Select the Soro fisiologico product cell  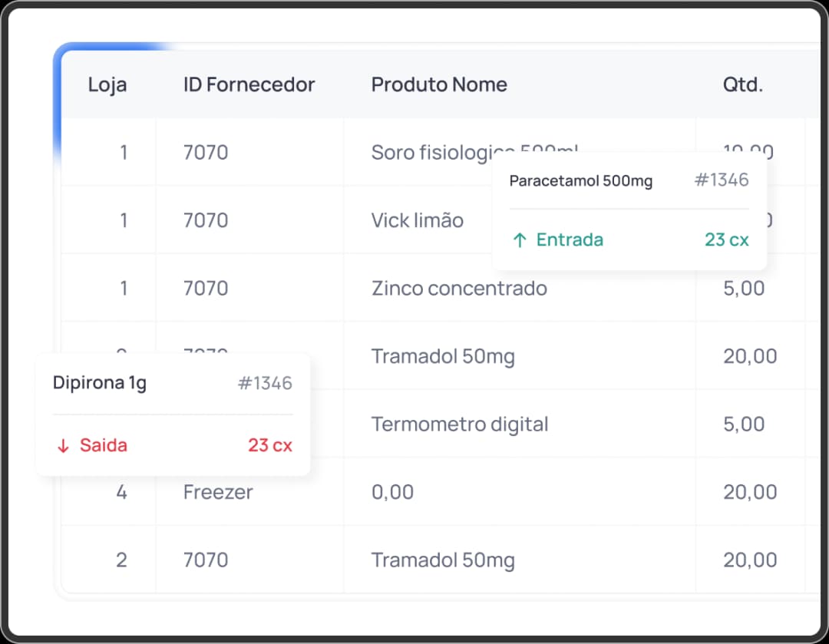[x=430, y=153]
